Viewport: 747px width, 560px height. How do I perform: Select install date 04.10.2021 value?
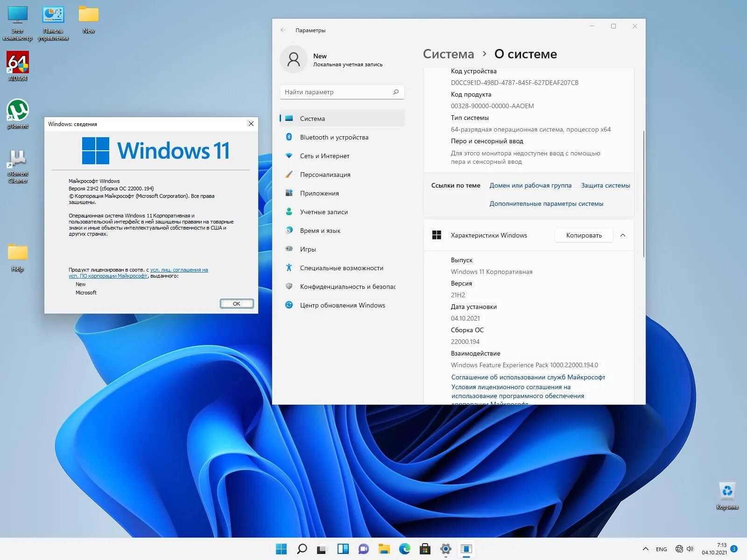tap(465, 318)
